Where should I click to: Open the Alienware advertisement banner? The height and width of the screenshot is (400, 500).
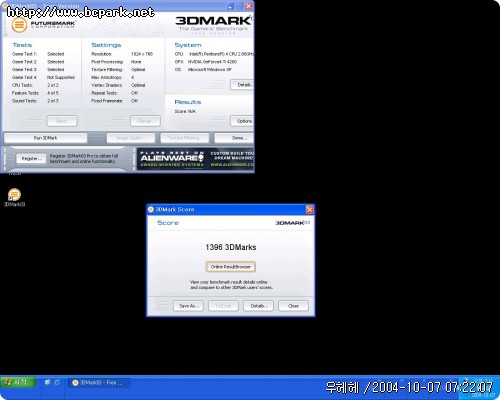(195, 159)
